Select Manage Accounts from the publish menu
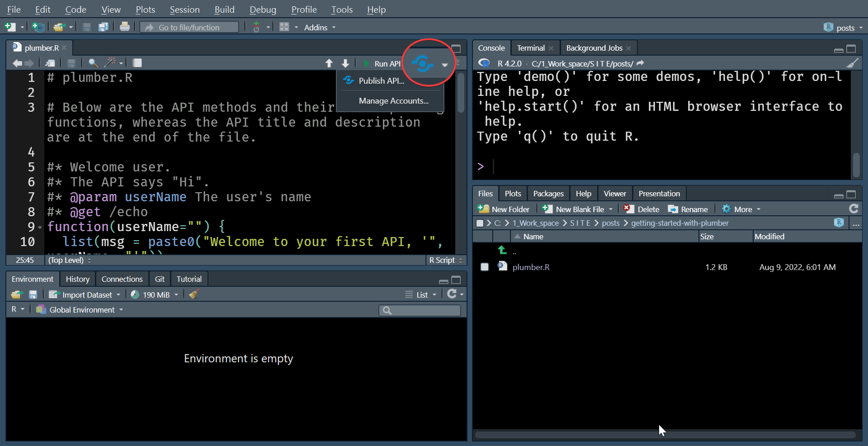 click(x=393, y=100)
